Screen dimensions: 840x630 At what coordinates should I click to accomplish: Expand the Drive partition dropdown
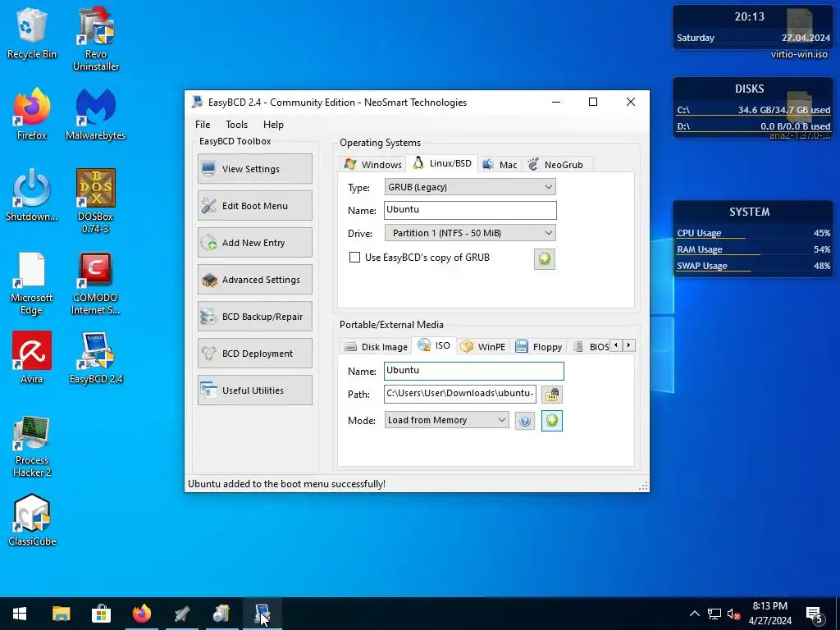click(x=470, y=233)
